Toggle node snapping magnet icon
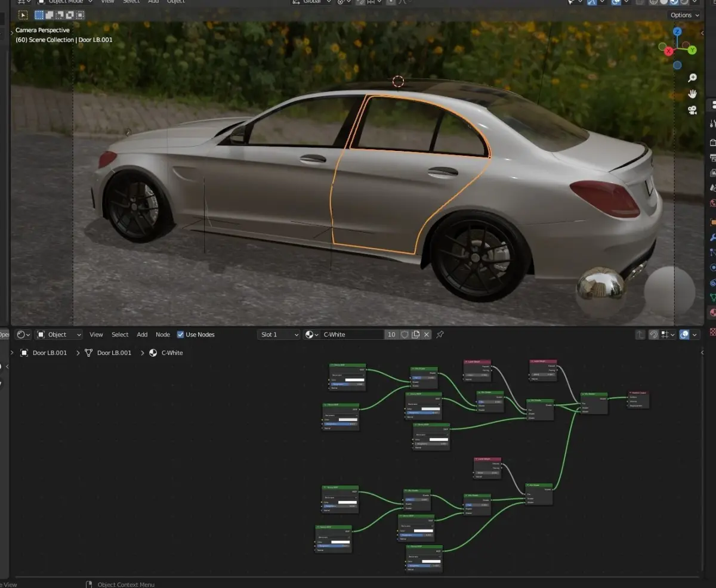 click(654, 335)
